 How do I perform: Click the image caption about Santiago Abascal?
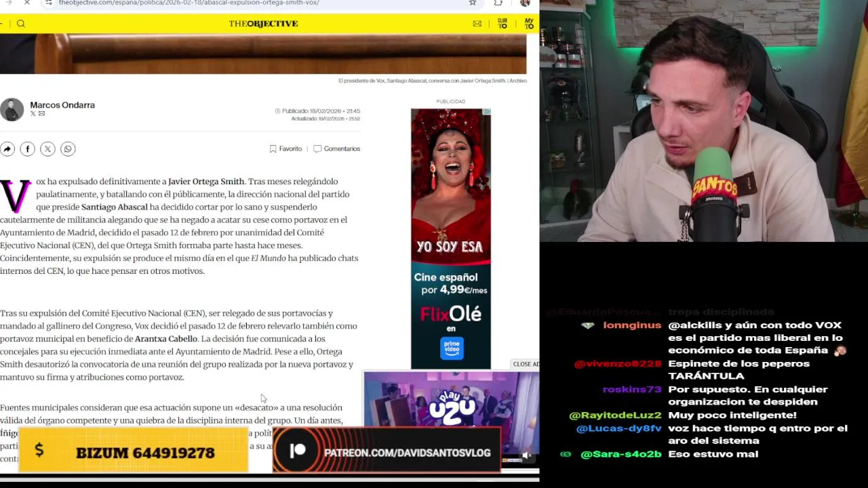pyautogui.click(x=433, y=81)
